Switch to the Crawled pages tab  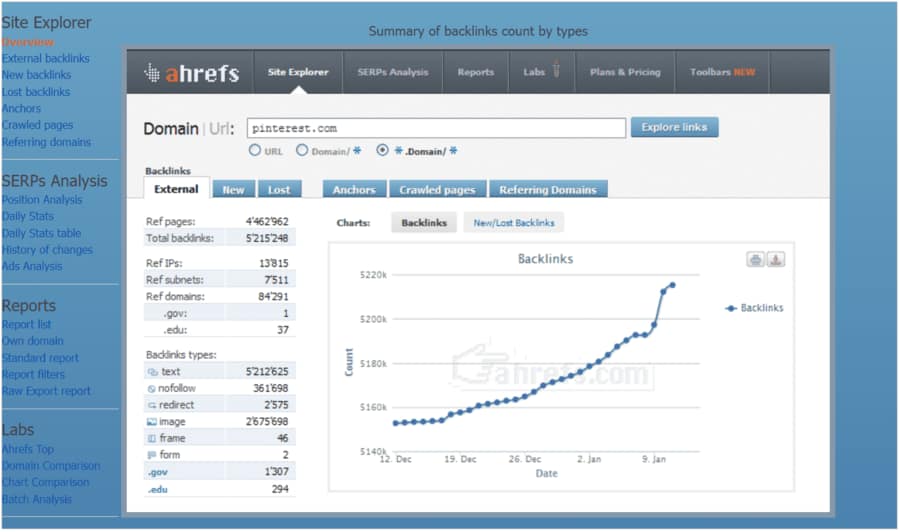tap(437, 189)
